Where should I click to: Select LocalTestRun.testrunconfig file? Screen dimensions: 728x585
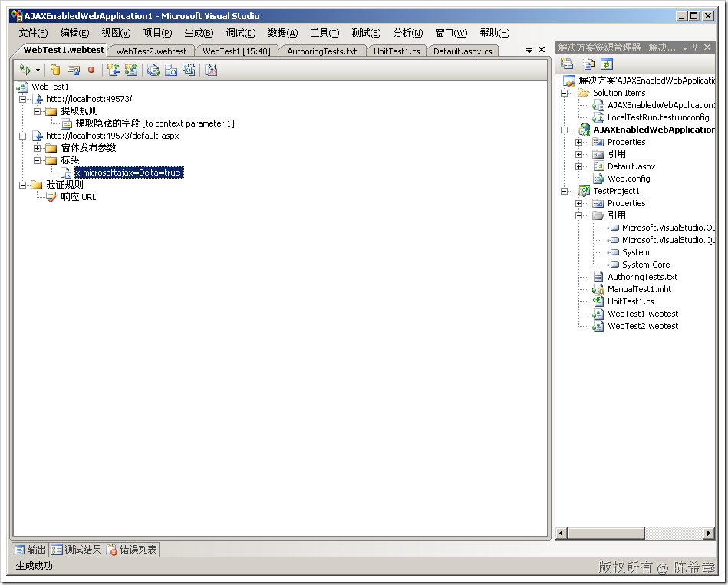click(x=658, y=117)
